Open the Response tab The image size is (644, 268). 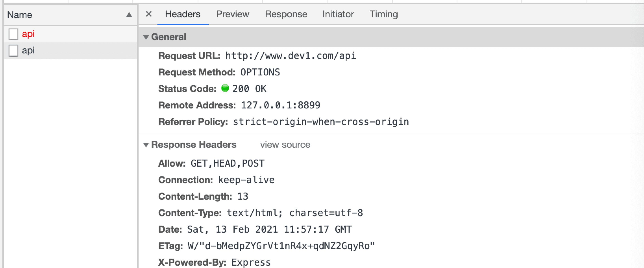pyautogui.click(x=286, y=14)
